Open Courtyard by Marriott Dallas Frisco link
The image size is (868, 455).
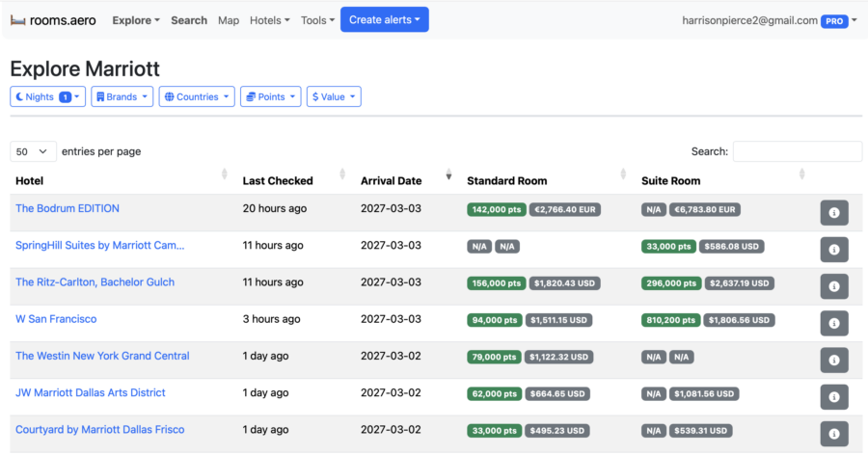[99, 430]
